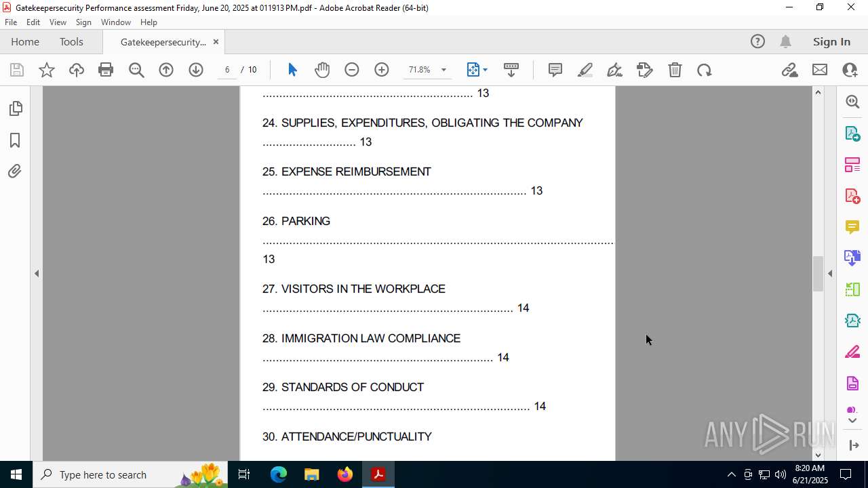Open help question mark icon
The width and height of the screenshot is (868, 488).
pos(757,42)
